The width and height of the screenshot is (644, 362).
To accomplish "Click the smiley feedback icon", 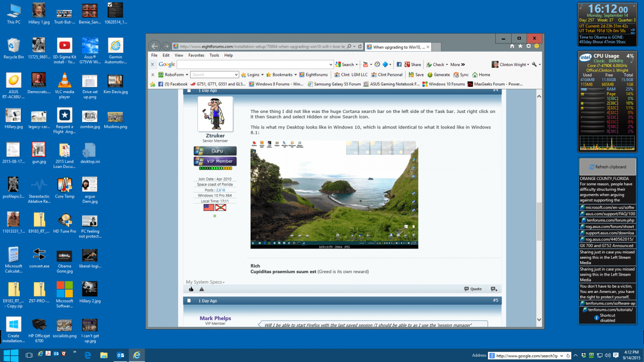I will (537, 46).
